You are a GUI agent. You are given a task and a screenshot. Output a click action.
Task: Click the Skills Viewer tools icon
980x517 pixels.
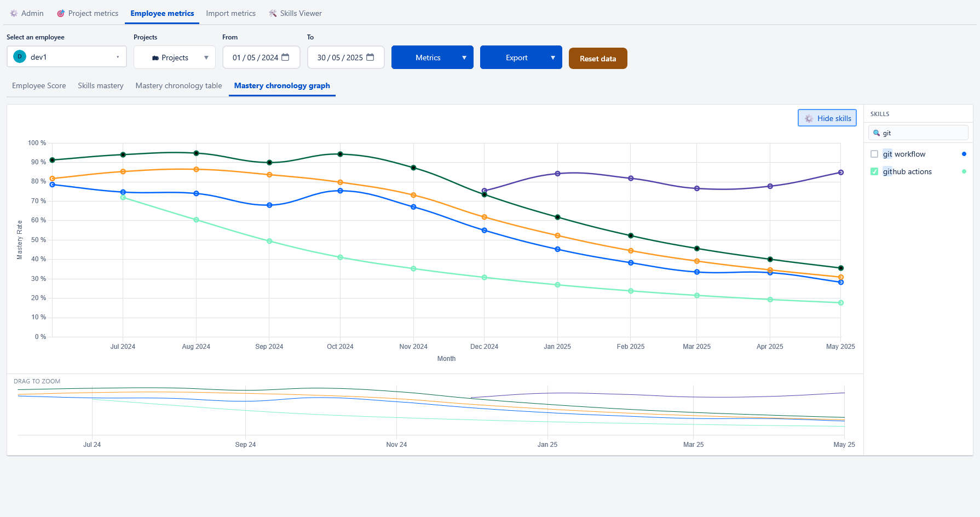[273, 13]
